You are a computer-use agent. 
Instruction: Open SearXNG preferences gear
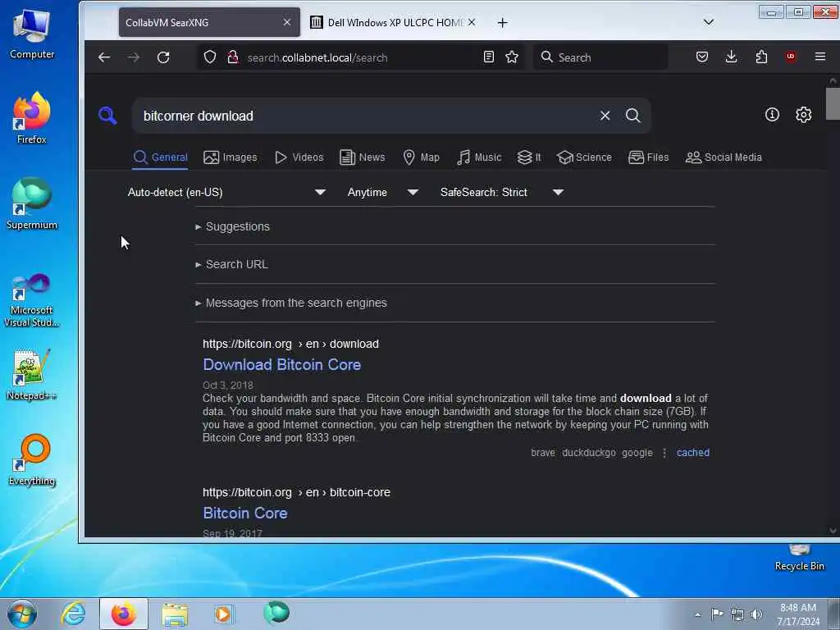804,115
